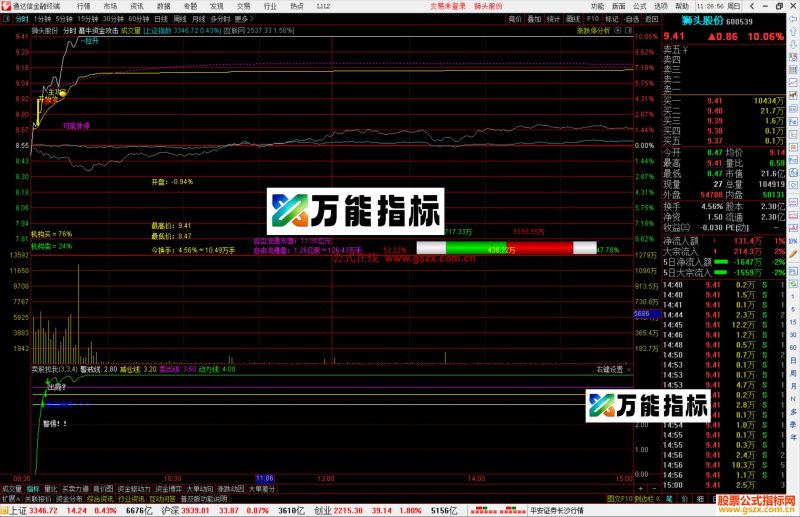This screenshot has height=517, width=800.
Task: Open the 资金分布 tab
Action: click(x=69, y=499)
